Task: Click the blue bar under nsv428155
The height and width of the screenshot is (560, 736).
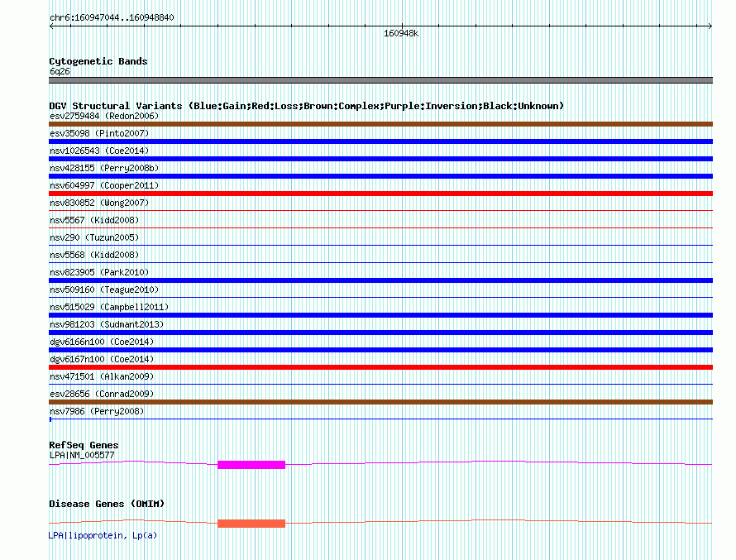Action: (x=380, y=176)
